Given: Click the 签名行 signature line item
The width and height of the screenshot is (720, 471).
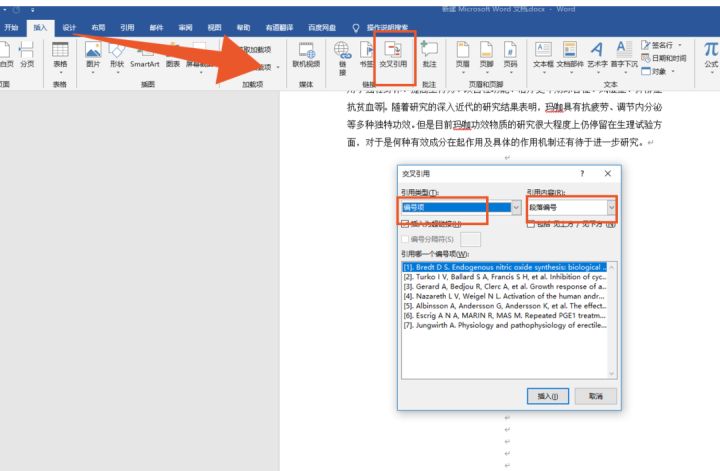Looking at the screenshot, I should (657, 45).
